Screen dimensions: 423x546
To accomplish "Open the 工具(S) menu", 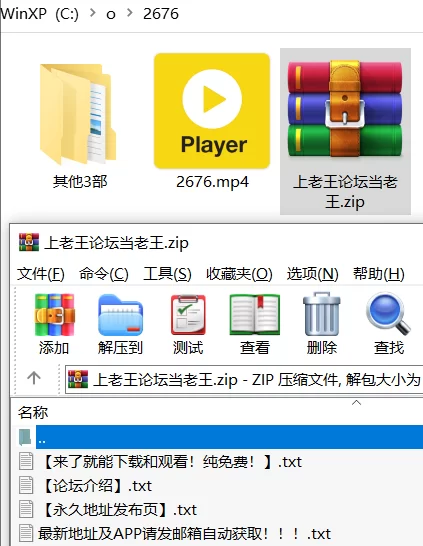I will pos(167,274).
